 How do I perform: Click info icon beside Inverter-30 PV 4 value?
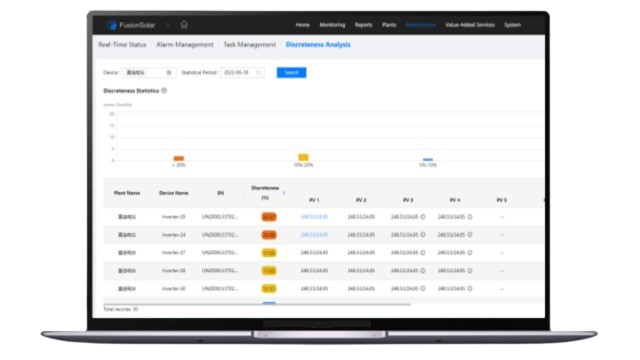click(470, 289)
